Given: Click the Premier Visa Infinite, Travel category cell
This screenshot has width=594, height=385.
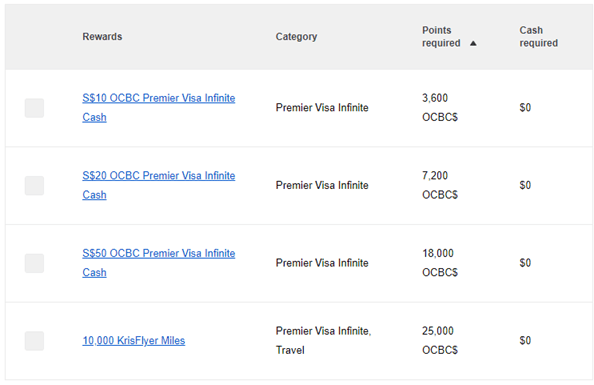Looking at the screenshot, I should click(323, 341).
